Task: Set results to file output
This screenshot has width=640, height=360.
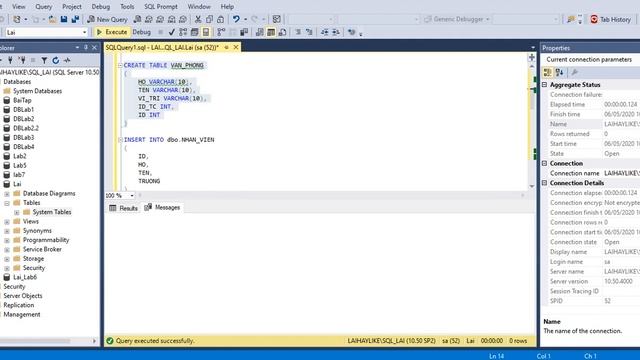Action: tap(282, 32)
